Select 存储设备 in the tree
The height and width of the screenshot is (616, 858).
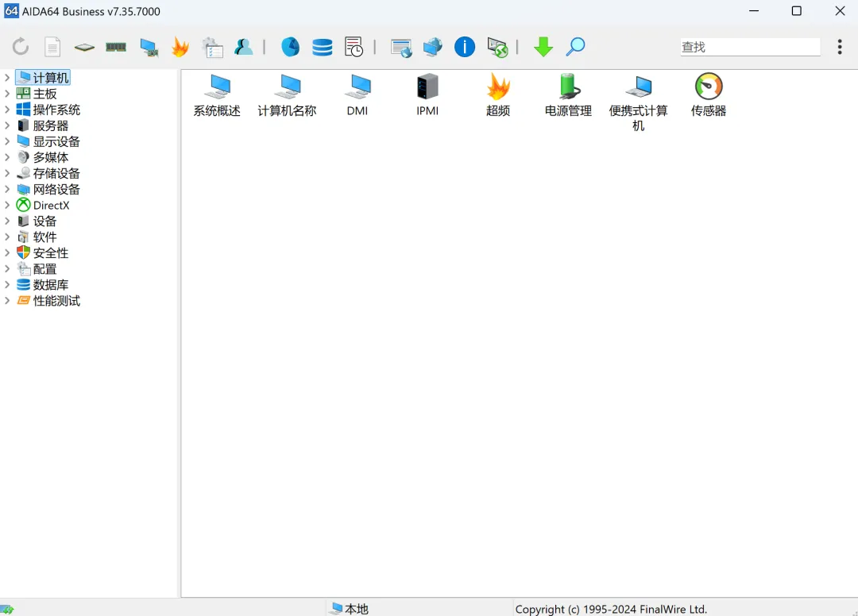click(x=48, y=173)
